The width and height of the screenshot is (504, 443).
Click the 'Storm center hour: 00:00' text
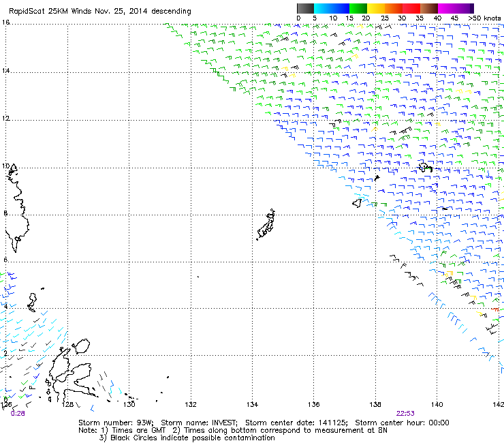tap(402, 423)
